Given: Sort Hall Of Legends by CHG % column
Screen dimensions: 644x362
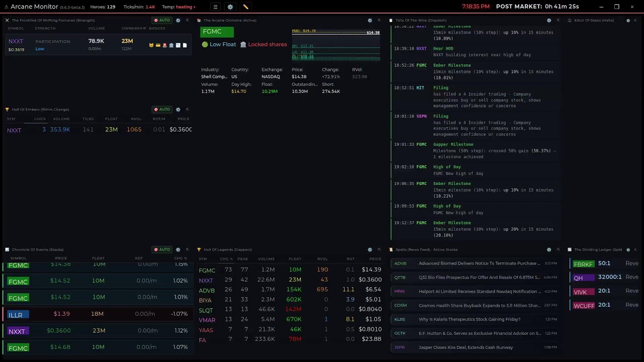Looking at the screenshot, I should pos(226,259).
